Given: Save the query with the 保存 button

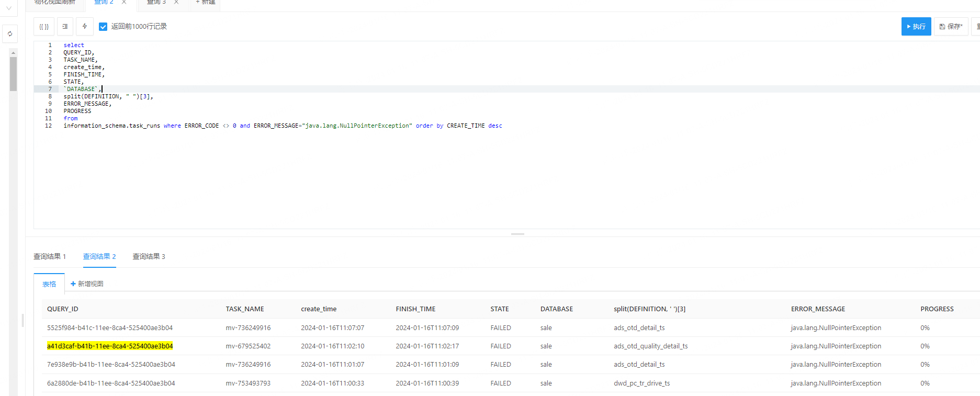Looking at the screenshot, I should (951, 27).
